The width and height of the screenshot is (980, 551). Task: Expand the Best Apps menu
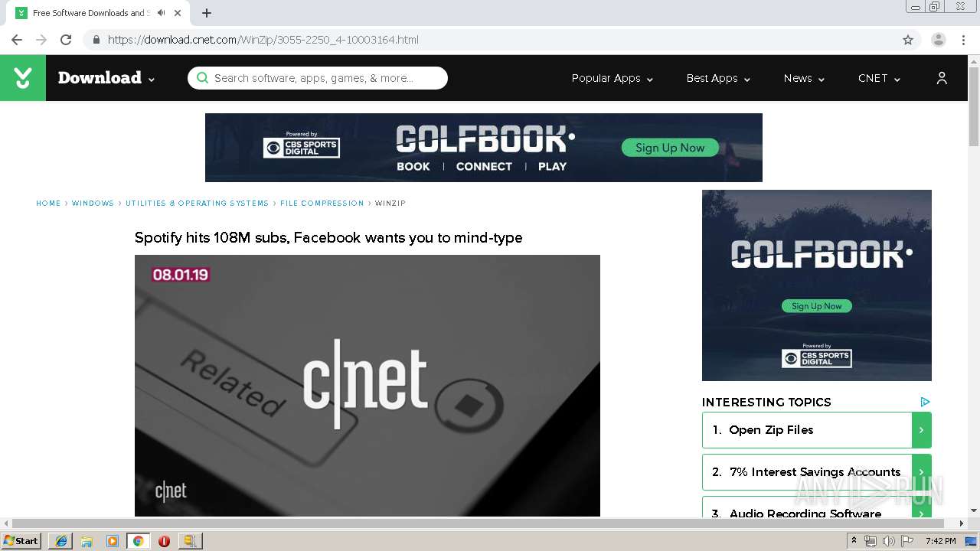pos(718,78)
